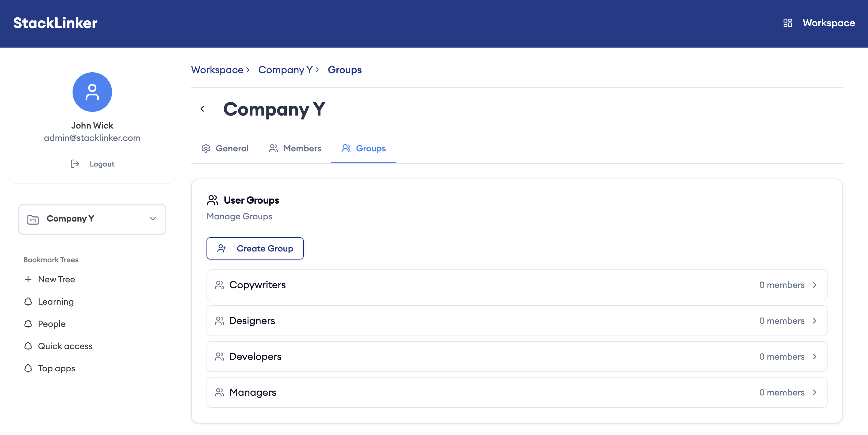The height and width of the screenshot is (435, 868).
Task: Open the People bookmark tree
Action: [52, 324]
